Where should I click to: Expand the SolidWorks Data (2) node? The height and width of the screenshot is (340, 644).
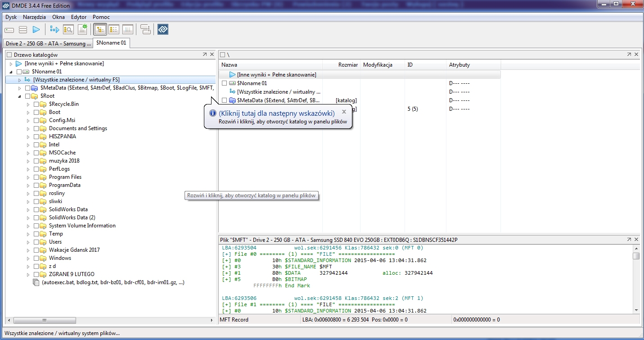[28, 218]
